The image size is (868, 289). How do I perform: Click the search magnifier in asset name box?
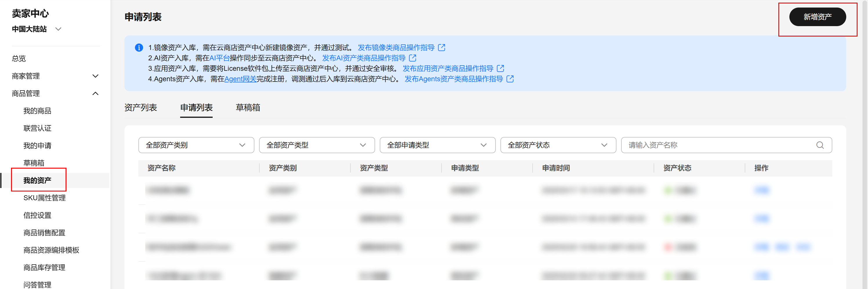click(820, 145)
